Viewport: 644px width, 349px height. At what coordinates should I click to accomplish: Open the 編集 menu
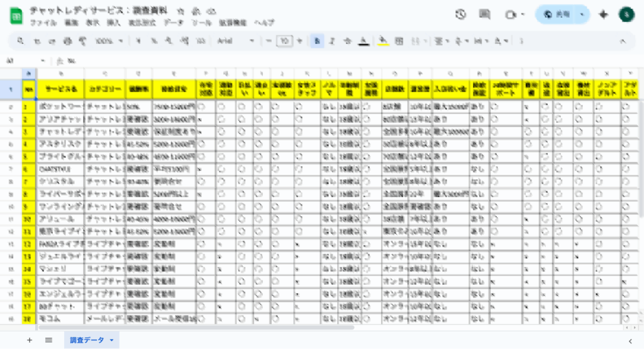coord(72,23)
